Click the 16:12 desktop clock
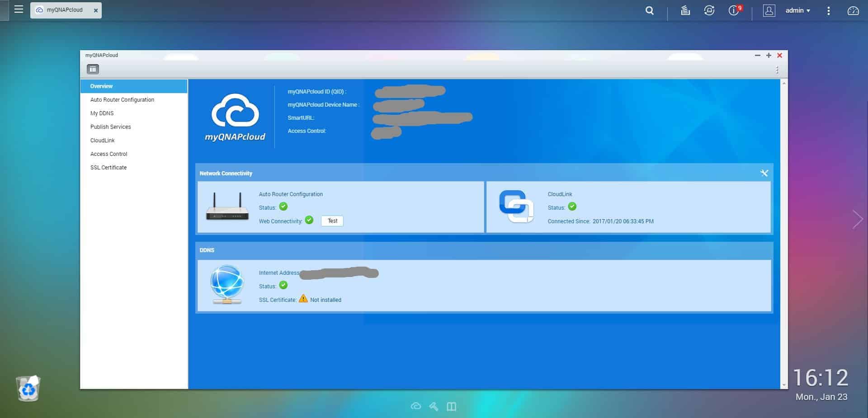 (821, 378)
